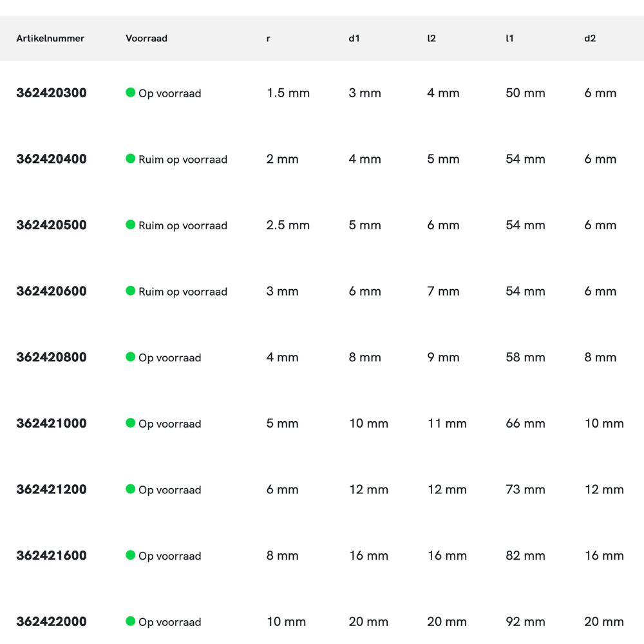Click the 'Ruim op voorraad' text for 362420500
This screenshot has height=644, width=644.
point(183,226)
